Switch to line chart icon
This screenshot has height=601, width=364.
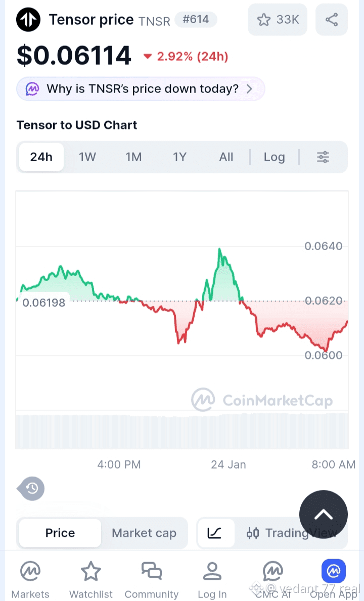coord(215,533)
